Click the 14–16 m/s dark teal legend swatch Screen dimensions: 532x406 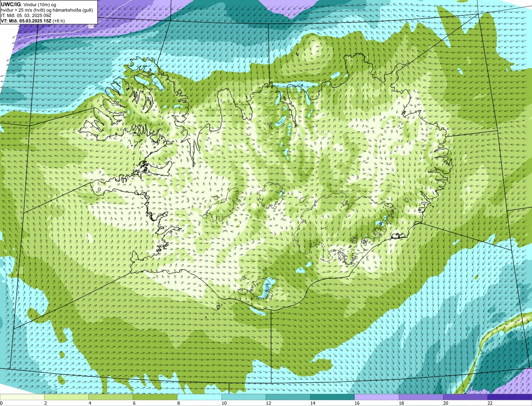pos(332,397)
